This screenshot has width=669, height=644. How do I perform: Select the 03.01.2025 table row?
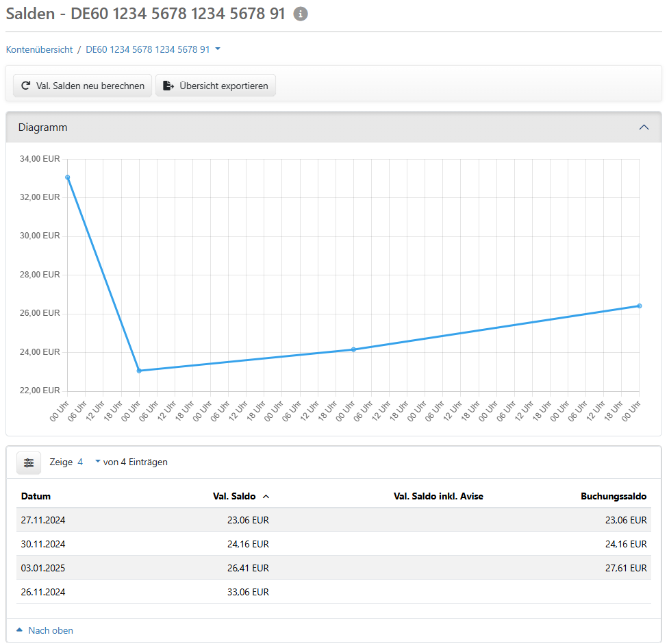click(x=333, y=568)
